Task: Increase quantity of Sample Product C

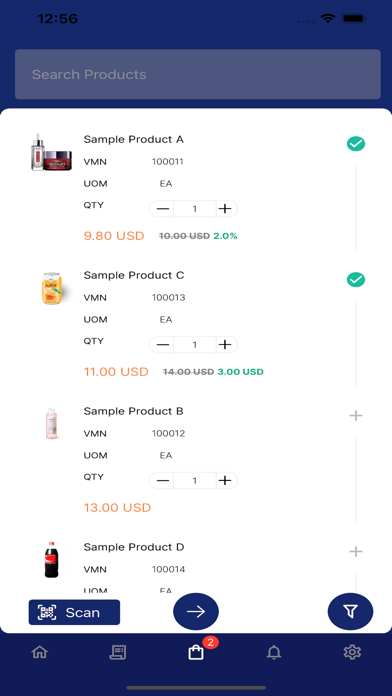Action: click(x=226, y=344)
